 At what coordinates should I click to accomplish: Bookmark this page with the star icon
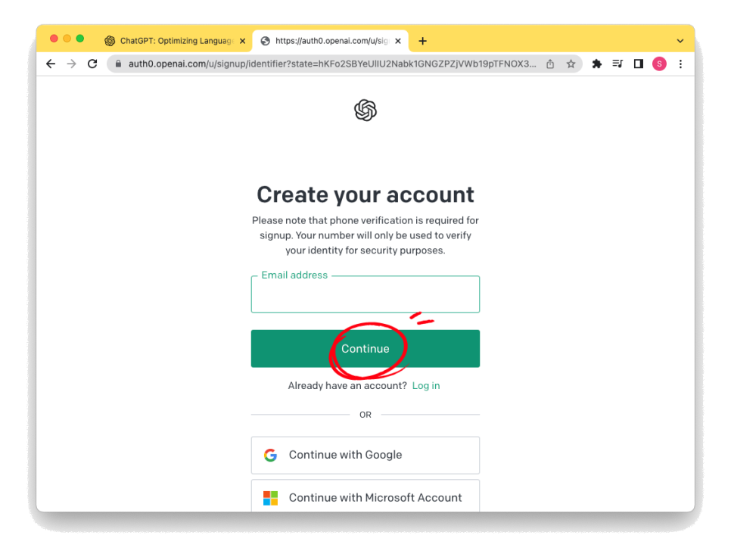click(x=571, y=64)
